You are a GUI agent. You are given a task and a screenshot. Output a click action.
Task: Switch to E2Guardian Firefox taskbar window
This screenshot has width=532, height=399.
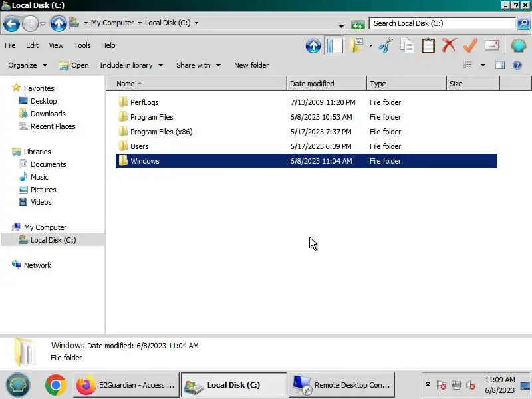pyautogui.click(x=126, y=385)
